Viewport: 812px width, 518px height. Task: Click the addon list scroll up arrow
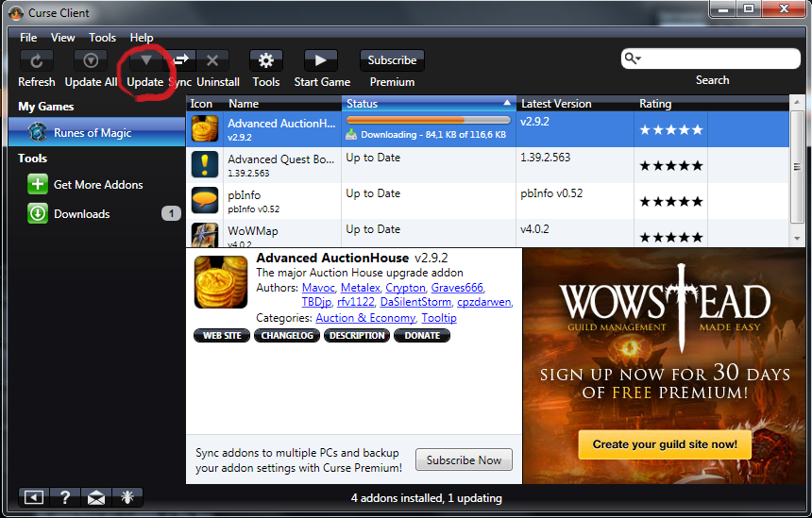[x=797, y=103]
